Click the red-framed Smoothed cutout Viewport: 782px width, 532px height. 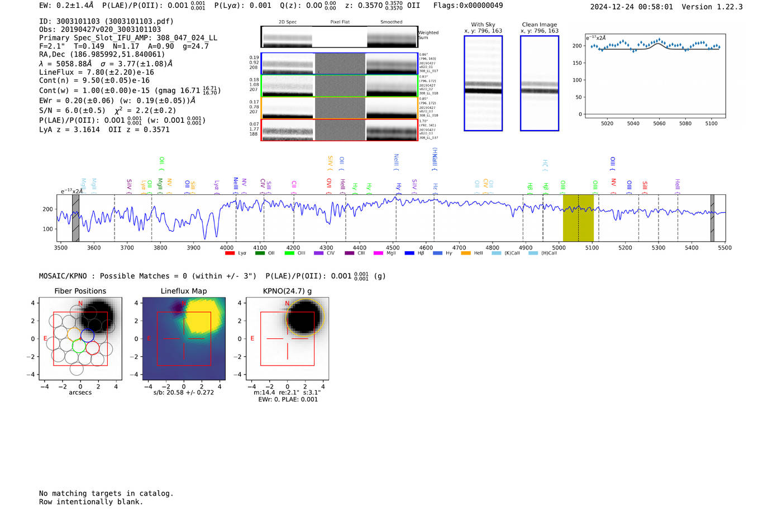pos(392,130)
